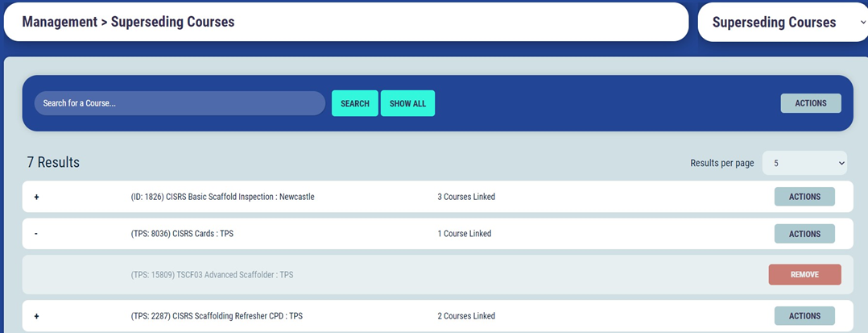This screenshot has width=868, height=333.
Task: Click the Management > Superseding Courses breadcrumb
Action: tap(128, 22)
